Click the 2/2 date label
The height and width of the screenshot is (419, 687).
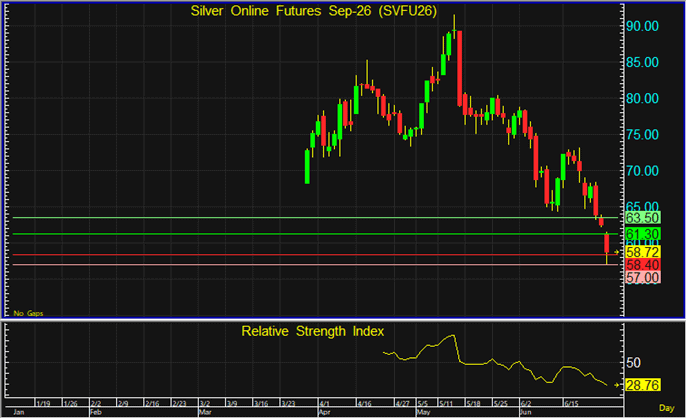(x=96, y=403)
